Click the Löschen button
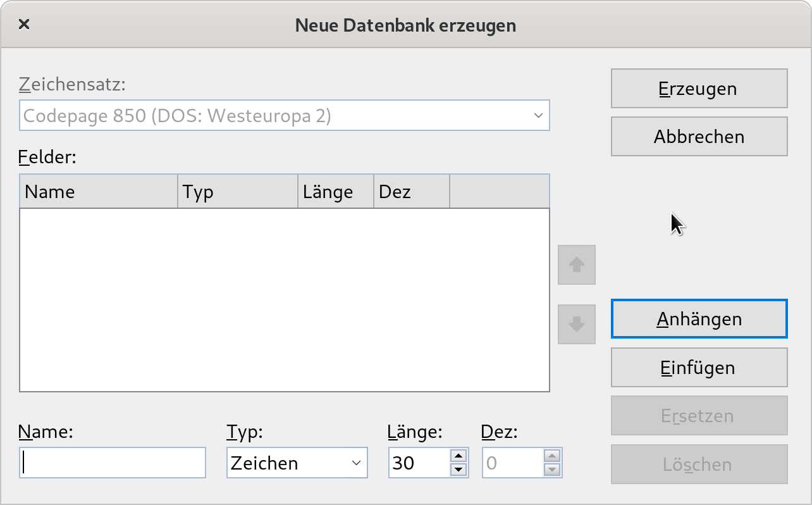Image resolution: width=812 pixels, height=505 pixels. tap(699, 464)
